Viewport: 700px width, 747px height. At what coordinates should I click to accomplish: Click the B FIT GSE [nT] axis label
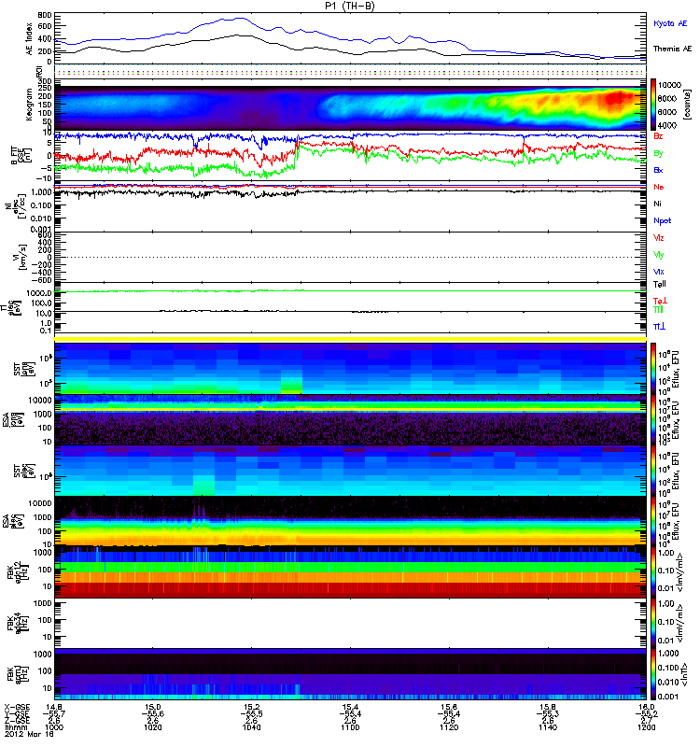point(21,155)
